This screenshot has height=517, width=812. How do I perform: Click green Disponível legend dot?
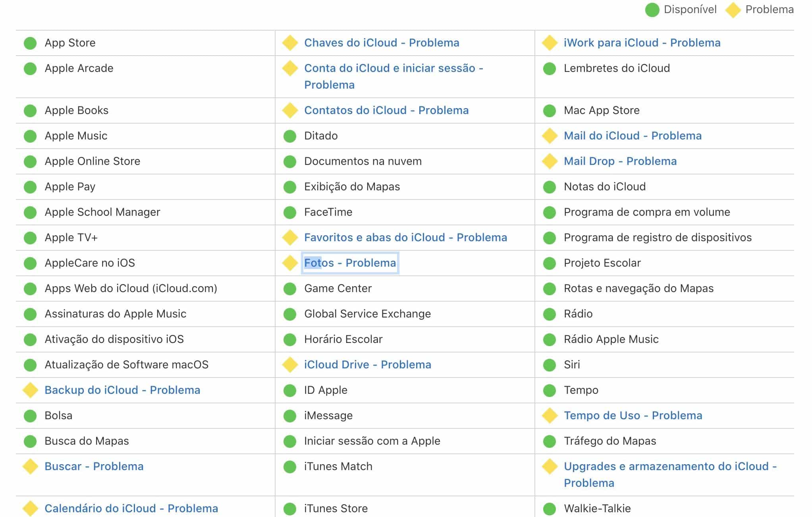click(x=652, y=10)
